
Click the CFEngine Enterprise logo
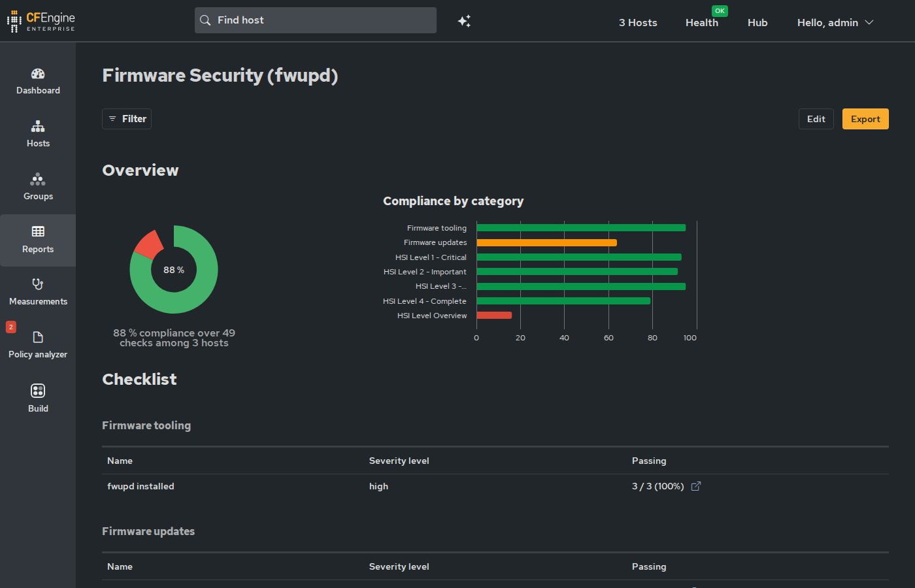point(41,21)
